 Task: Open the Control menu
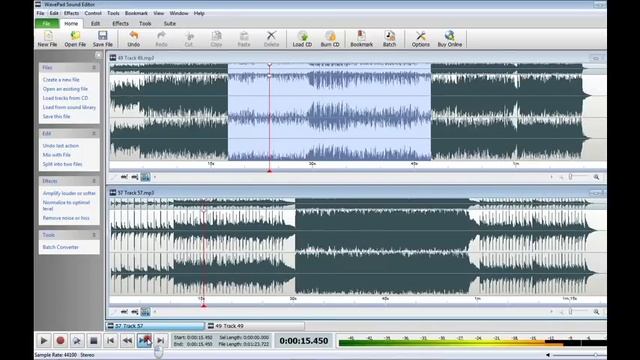[93, 13]
